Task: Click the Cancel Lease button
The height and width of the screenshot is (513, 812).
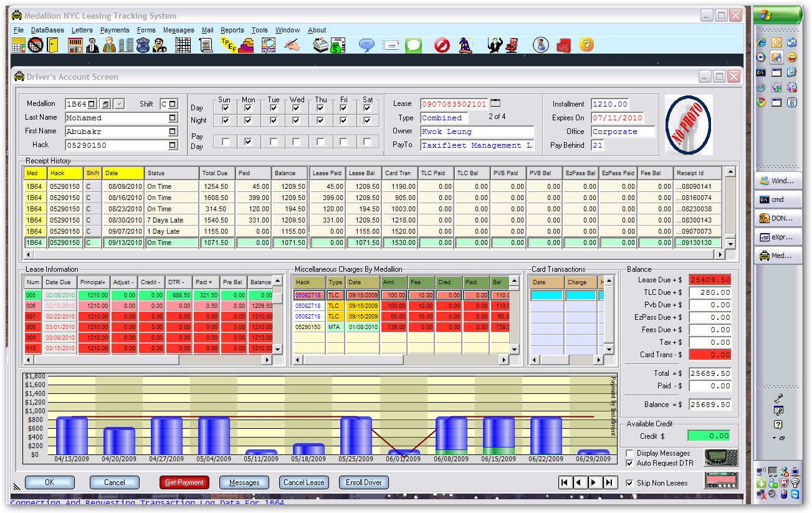Action: pos(303,482)
